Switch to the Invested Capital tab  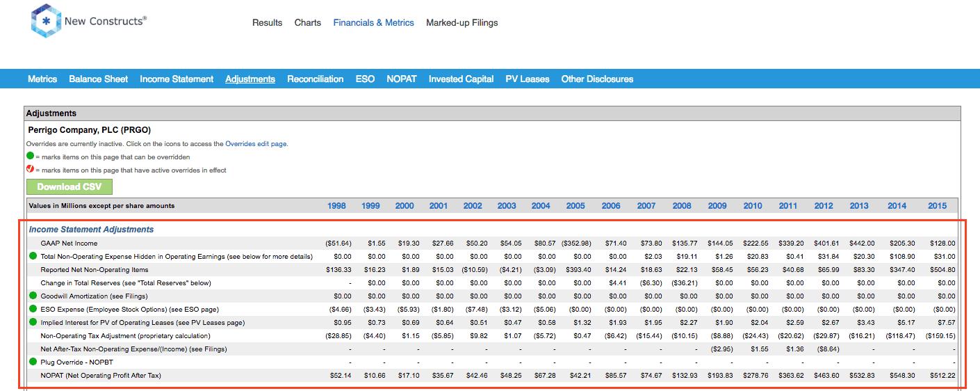[x=461, y=79]
